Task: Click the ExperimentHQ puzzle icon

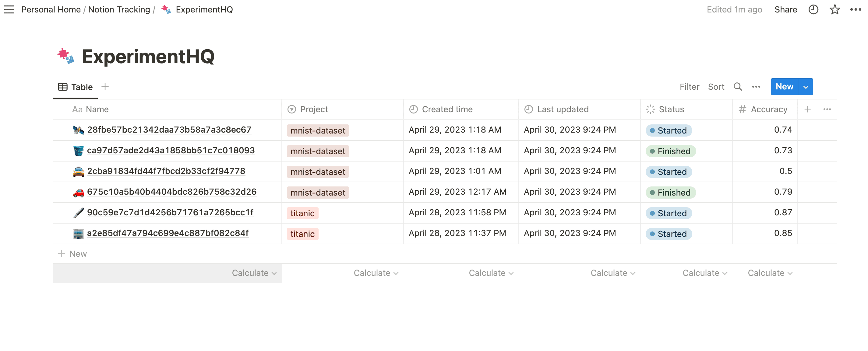Action: 65,56
